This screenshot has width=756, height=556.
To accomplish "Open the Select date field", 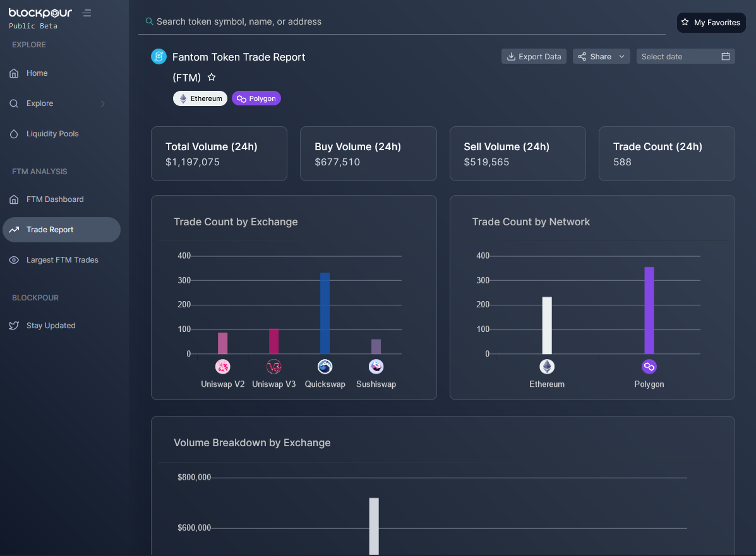I will pyautogui.click(x=686, y=56).
